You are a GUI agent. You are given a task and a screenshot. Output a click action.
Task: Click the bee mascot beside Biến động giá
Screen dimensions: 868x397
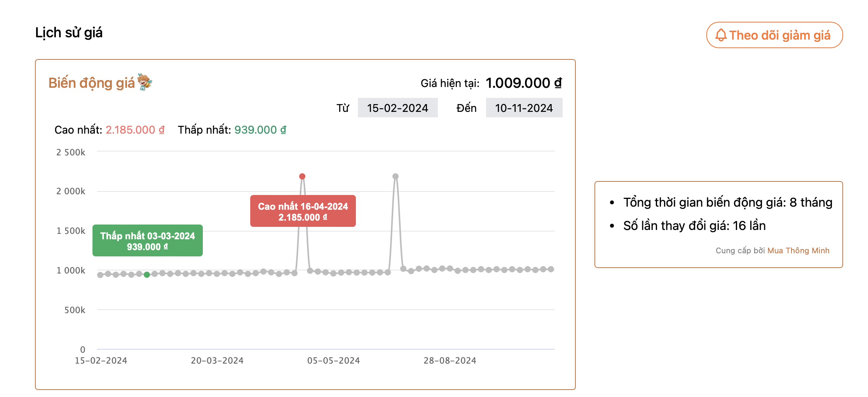click(x=145, y=82)
